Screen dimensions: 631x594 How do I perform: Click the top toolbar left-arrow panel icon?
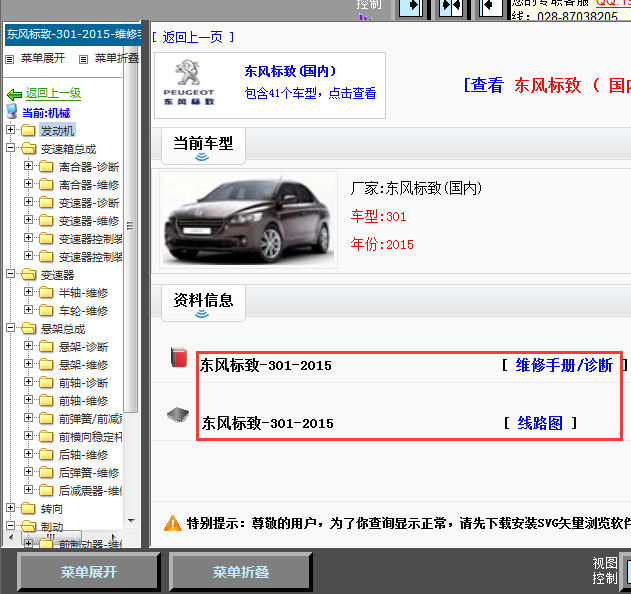pos(491,7)
